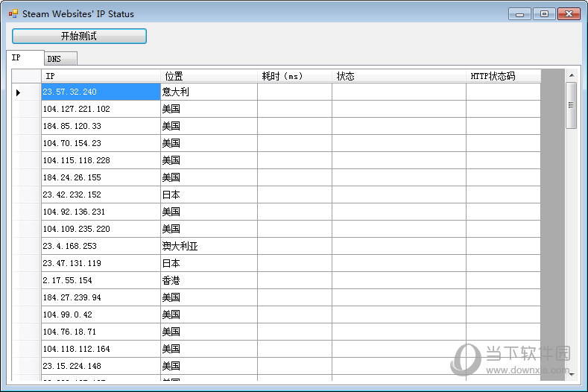Click 美国 cell in 104.99.0.42 row
The height and width of the screenshot is (392, 588).
[209, 314]
